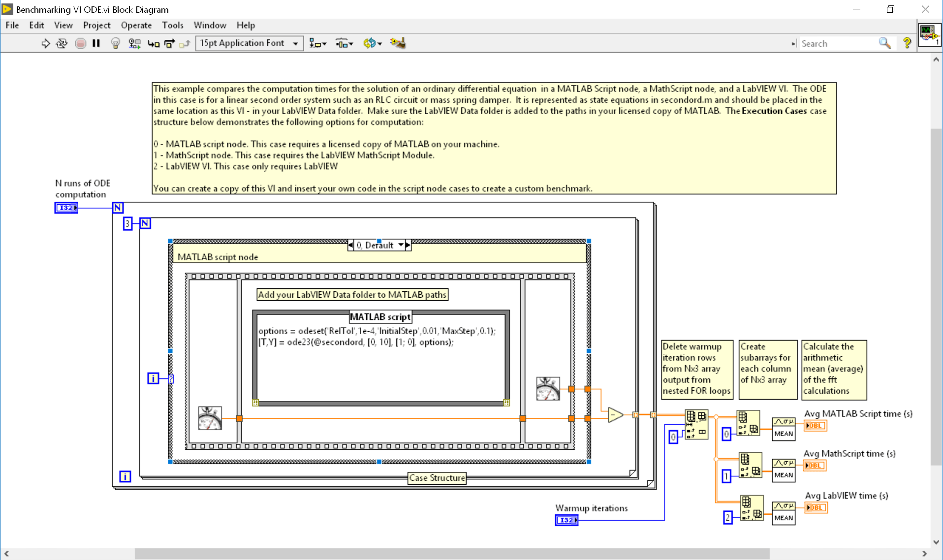Select MEAN node for LabVIEW time
Viewport: 943px width, 560px height.
pos(784,513)
